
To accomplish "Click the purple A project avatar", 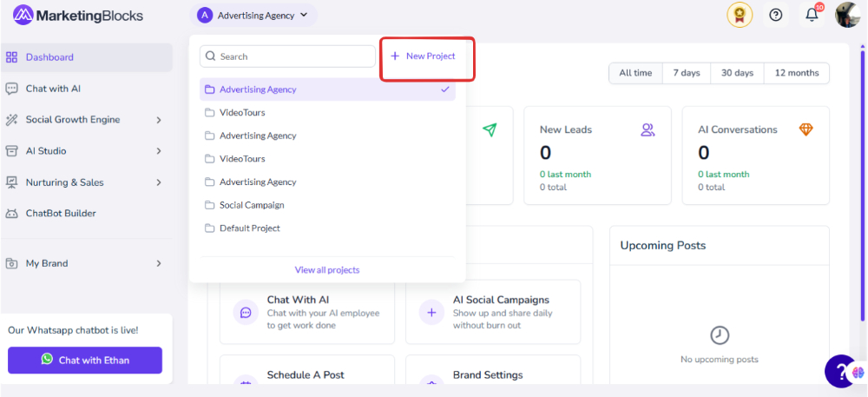I will point(205,16).
